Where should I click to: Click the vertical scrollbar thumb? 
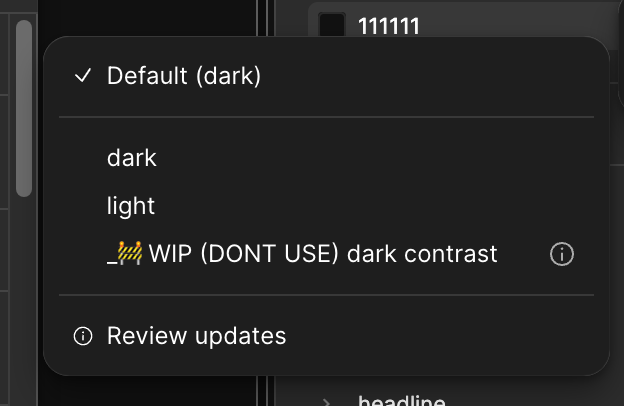click(24, 108)
